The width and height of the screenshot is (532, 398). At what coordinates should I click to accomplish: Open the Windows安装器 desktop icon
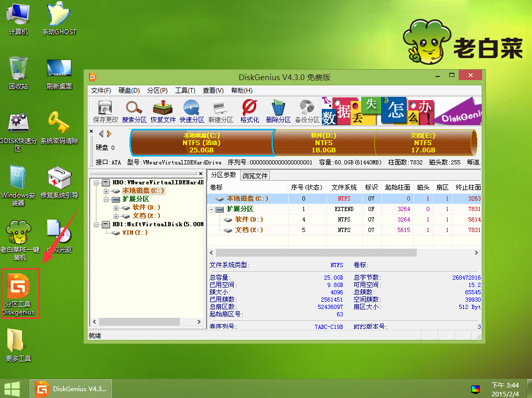tap(18, 186)
